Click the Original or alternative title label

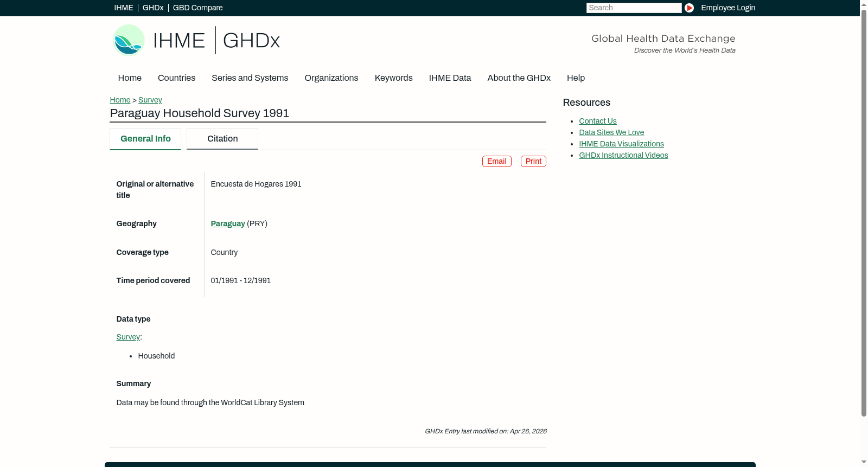(x=155, y=190)
